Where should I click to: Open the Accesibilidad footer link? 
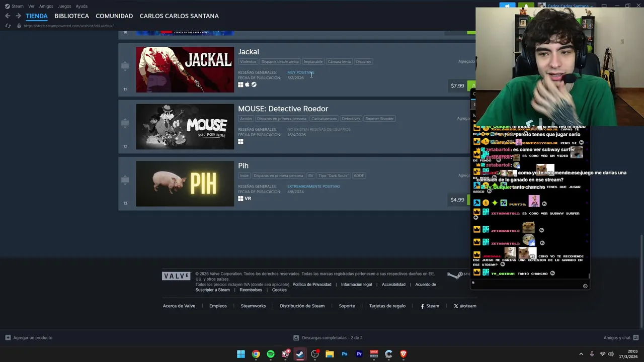(393, 285)
